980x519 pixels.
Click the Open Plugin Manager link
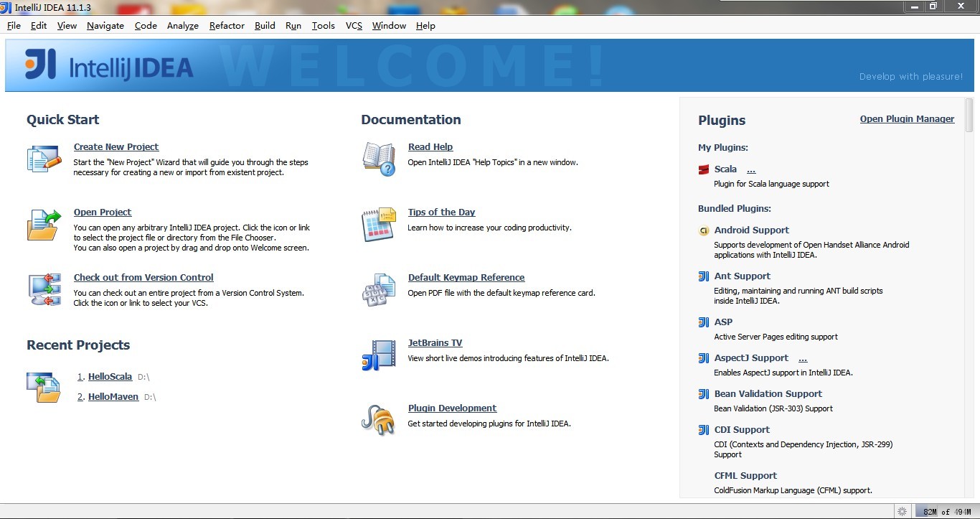click(x=907, y=119)
